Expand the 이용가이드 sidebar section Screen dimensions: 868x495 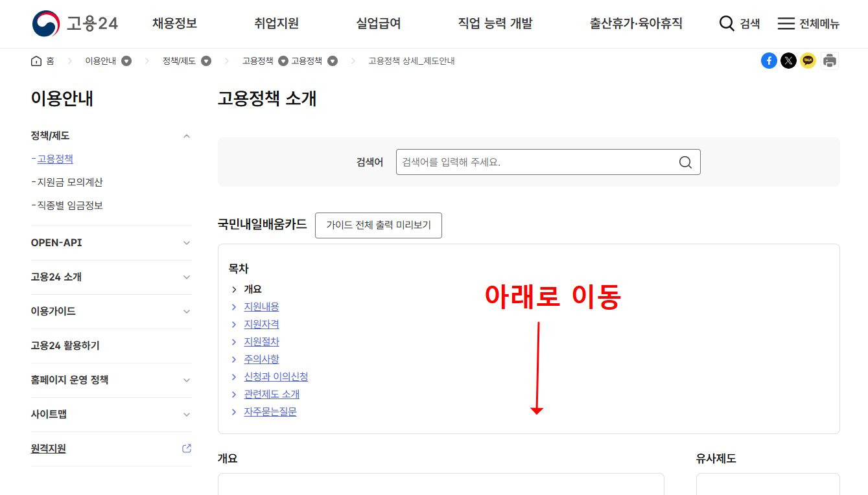coord(187,311)
